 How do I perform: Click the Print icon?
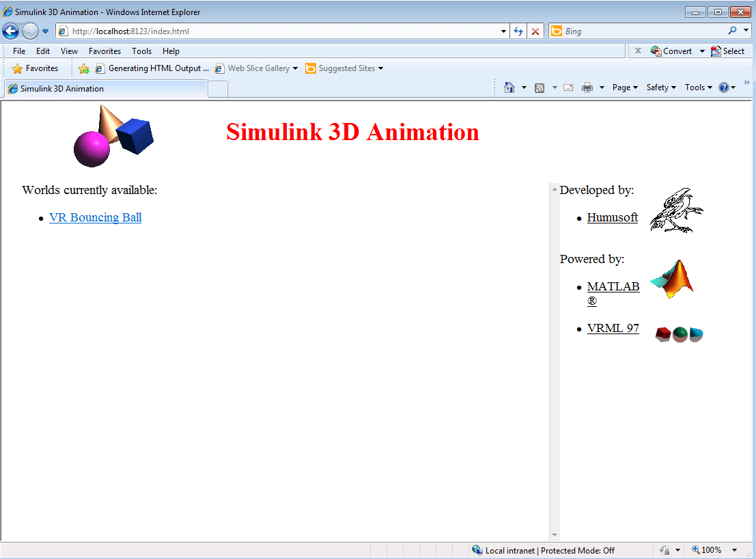pyautogui.click(x=587, y=87)
